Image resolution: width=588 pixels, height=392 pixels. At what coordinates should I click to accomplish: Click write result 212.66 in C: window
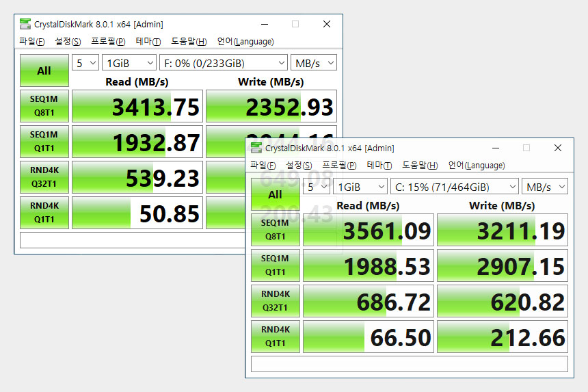[503, 337]
